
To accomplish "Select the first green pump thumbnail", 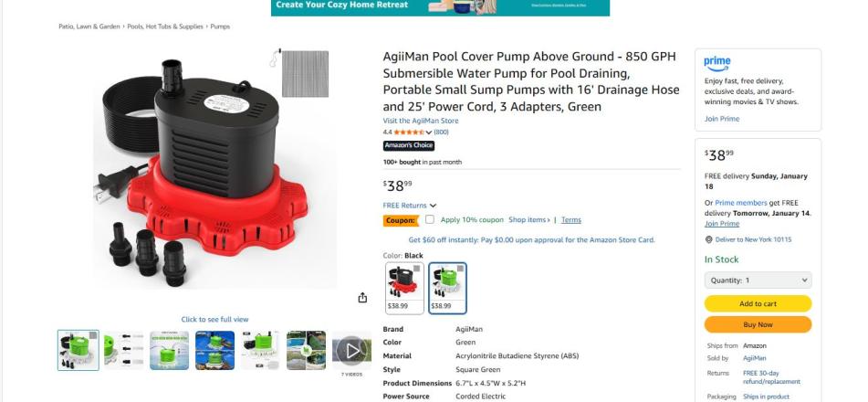I will [78, 351].
